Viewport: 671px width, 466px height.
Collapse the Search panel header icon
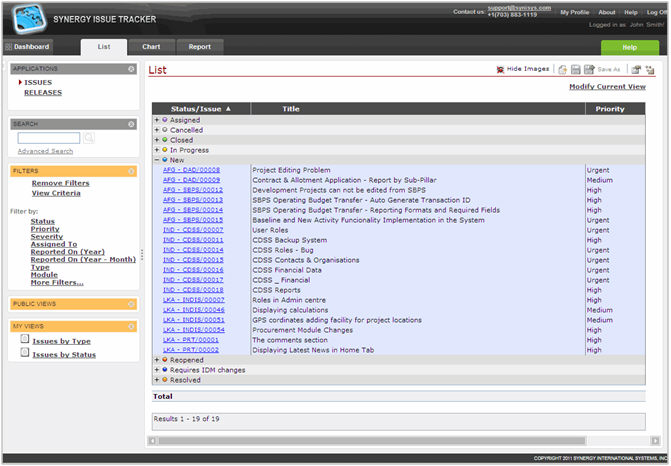(131, 124)
